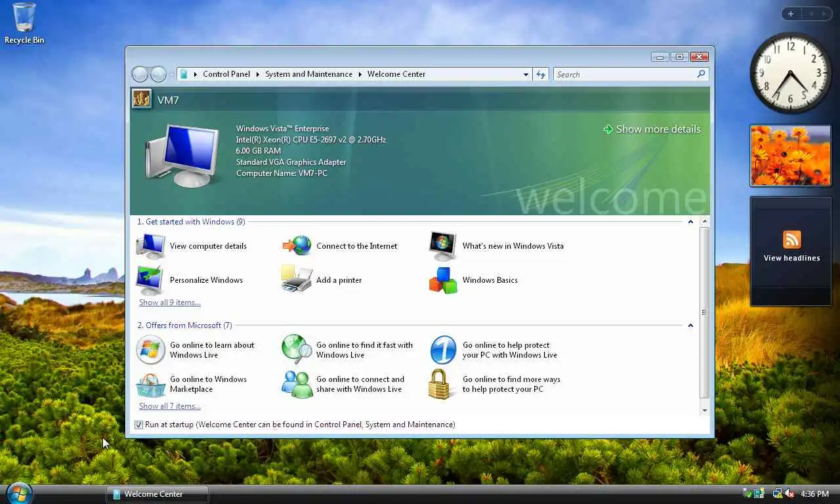Screen dimensions: 840x504
Task: Click the Windows Marketplace basket icon
Action: (150, 385)
